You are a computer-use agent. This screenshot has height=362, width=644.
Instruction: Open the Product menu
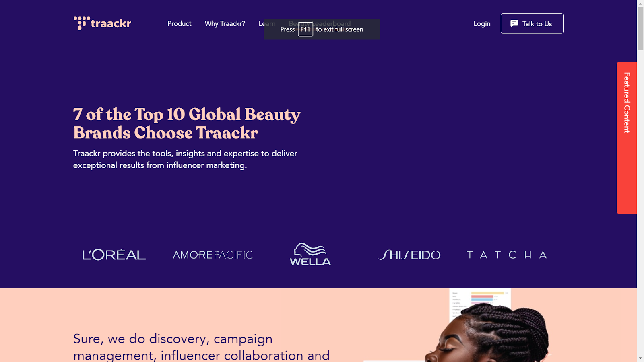tap(179, 23)
